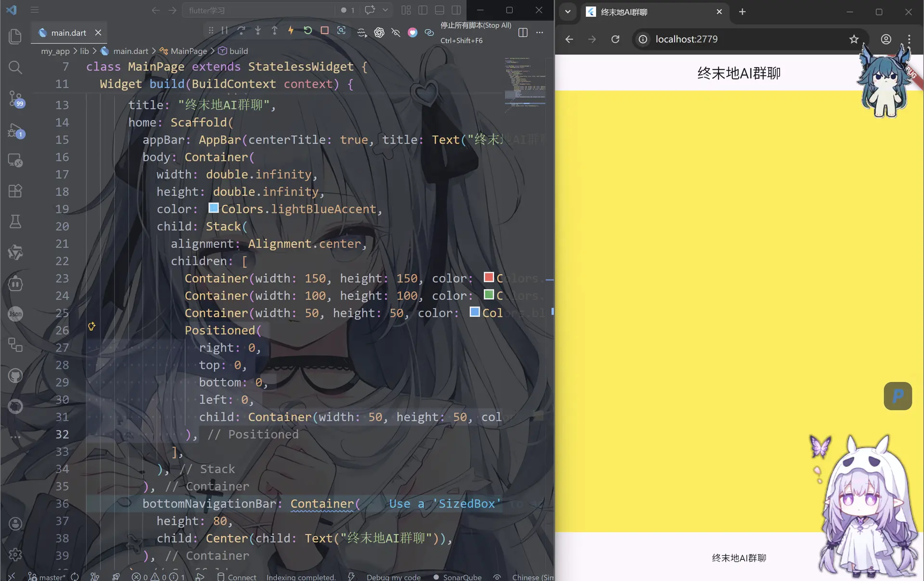Open editor More Actions ellipsis menu
The image size is (924, 581).
tap(539, 32)
